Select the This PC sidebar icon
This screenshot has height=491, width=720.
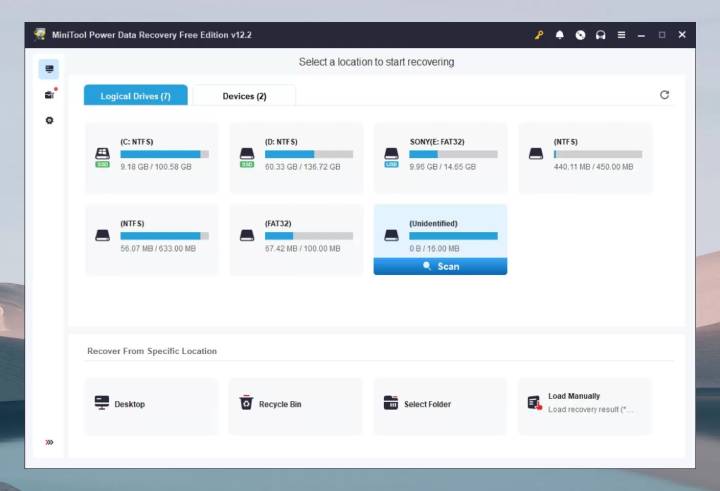tap(49, 69)
